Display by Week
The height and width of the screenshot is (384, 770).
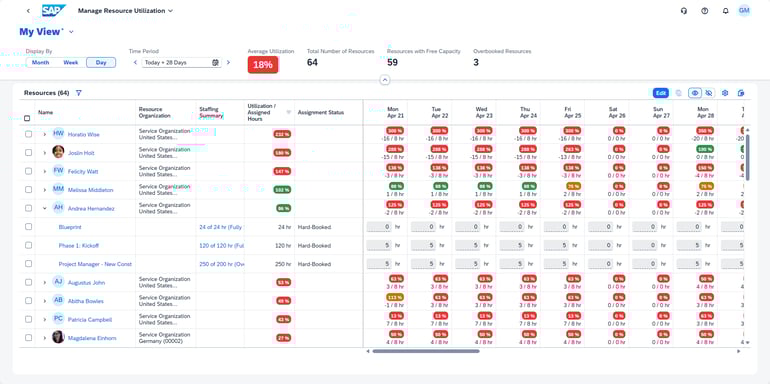71,62
